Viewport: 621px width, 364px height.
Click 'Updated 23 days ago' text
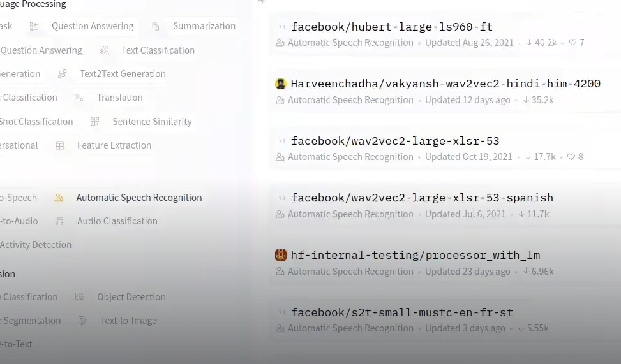467,272
